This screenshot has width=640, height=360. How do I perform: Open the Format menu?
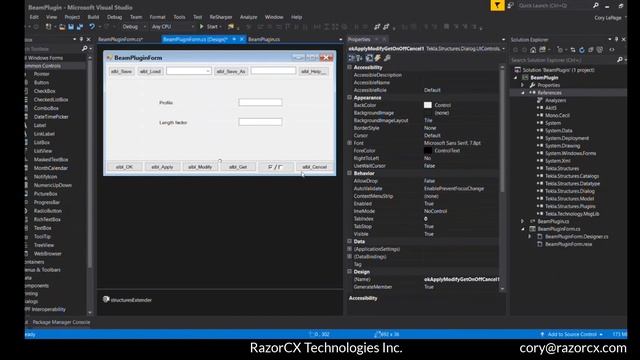click(158, 17)
